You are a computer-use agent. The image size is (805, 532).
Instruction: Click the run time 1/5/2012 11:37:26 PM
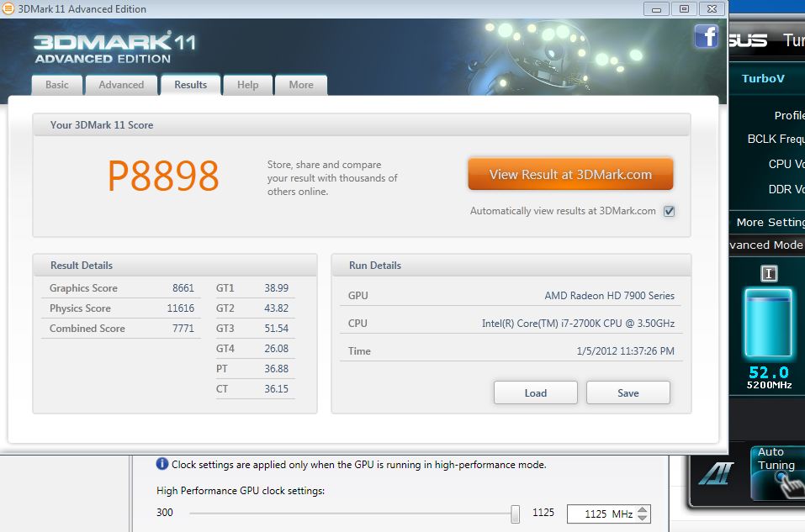tap(625, 351)
